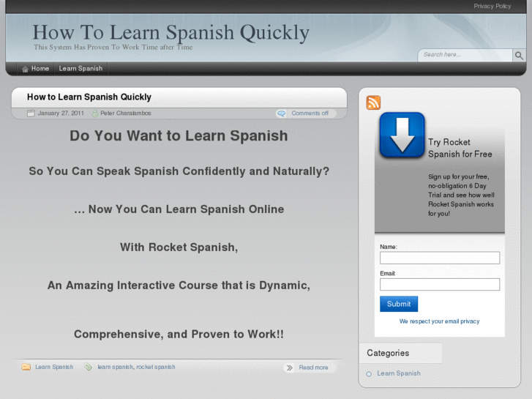Click the Submit button
Viewport: 532px width, 399px height.
[x=399, y=304]
